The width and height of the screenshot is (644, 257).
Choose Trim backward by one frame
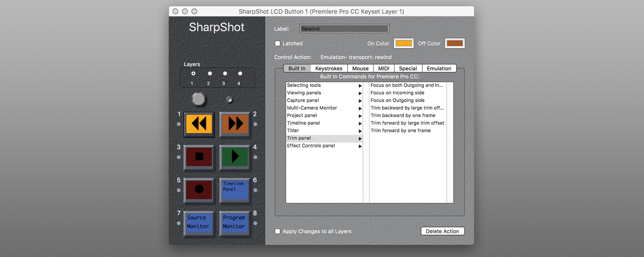403,115
